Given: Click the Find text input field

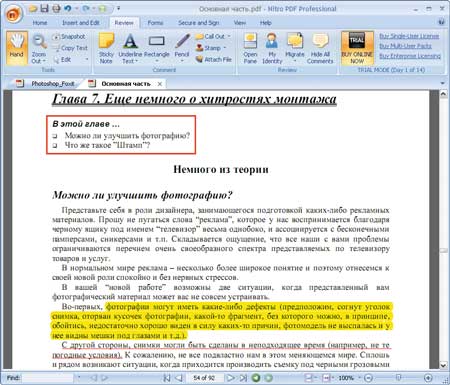Looking at the screenshot, I should [x=47, y=378].
